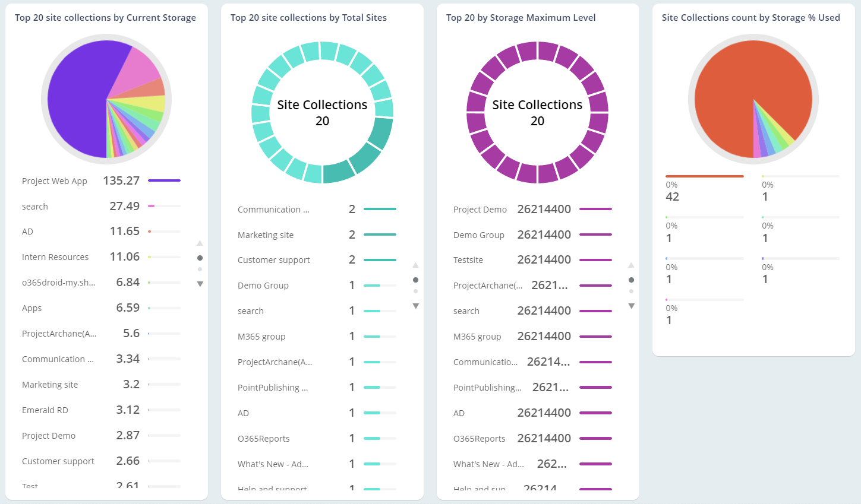Click the Marketing site entry in Total Sites list

[x=265, y=234]
